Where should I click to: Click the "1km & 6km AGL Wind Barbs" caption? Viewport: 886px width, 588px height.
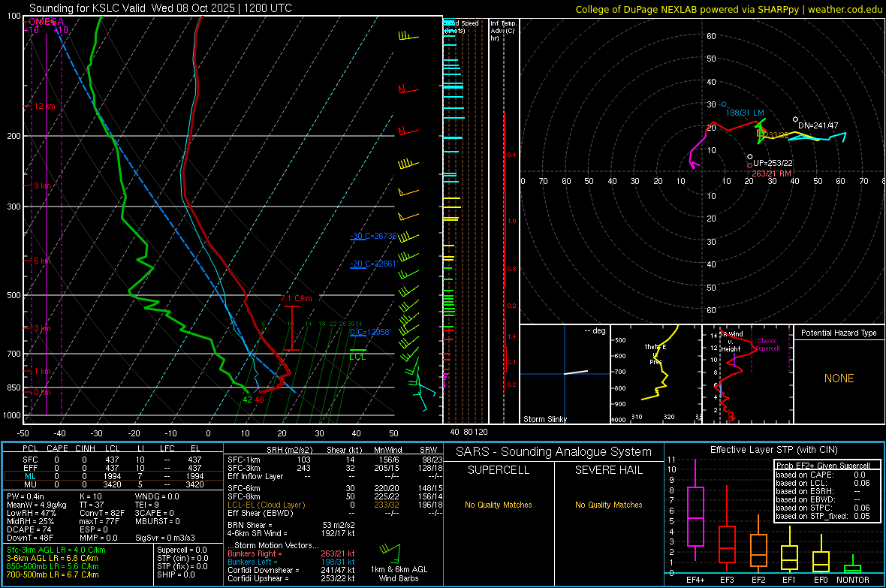click(399, 574)
